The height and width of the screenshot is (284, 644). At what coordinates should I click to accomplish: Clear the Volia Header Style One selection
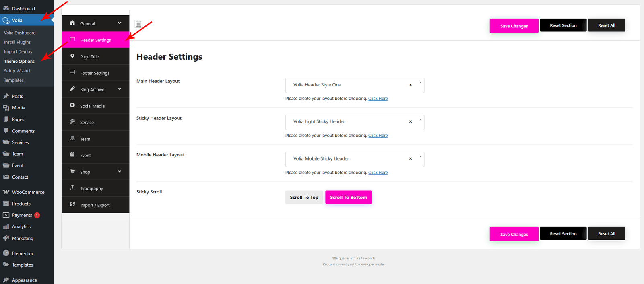pyautogui.click(x=411, y=85)
